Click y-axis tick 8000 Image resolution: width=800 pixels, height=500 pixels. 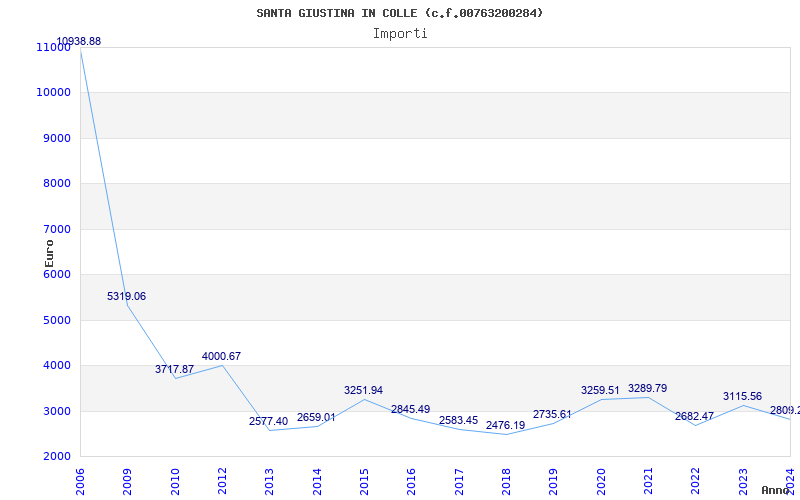tap(56, 184)
